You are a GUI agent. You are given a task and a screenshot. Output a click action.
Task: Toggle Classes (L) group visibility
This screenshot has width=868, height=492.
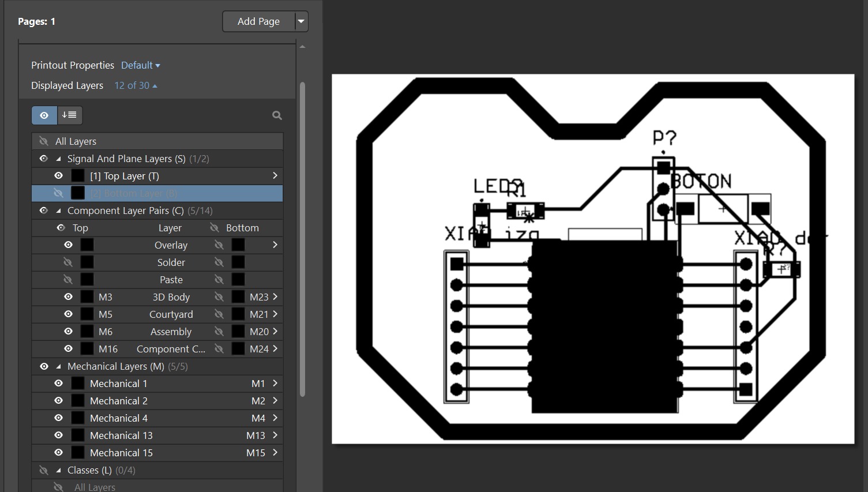pyautogui.click(x=44, y=470)
